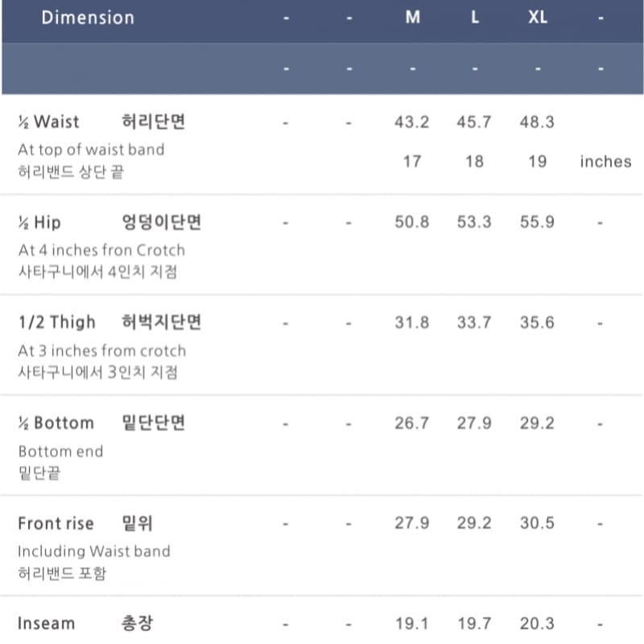The height and width of the screenshot is (644, 644).
Task: Click the ½ Bottom row label
Action: pos(56,423)
